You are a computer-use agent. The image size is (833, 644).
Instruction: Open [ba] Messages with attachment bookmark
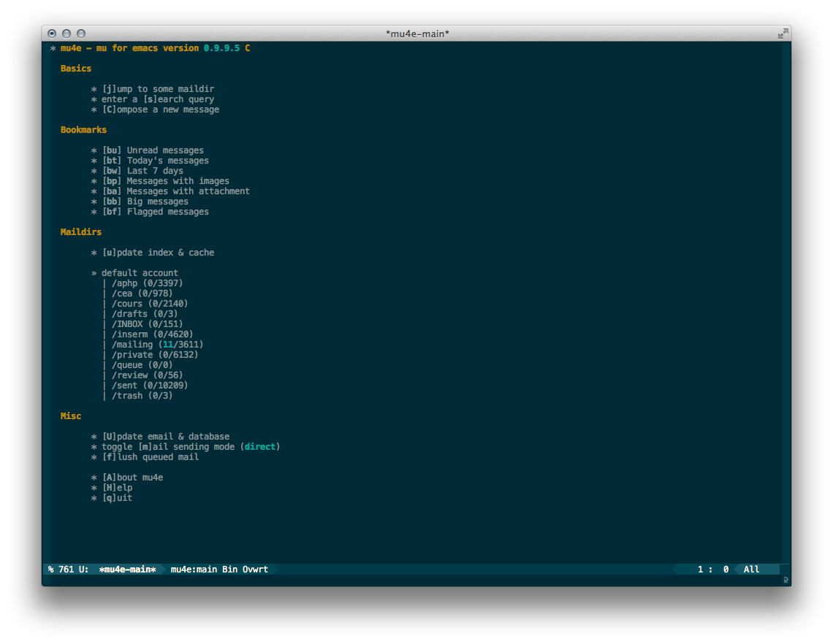click(175, 191)
